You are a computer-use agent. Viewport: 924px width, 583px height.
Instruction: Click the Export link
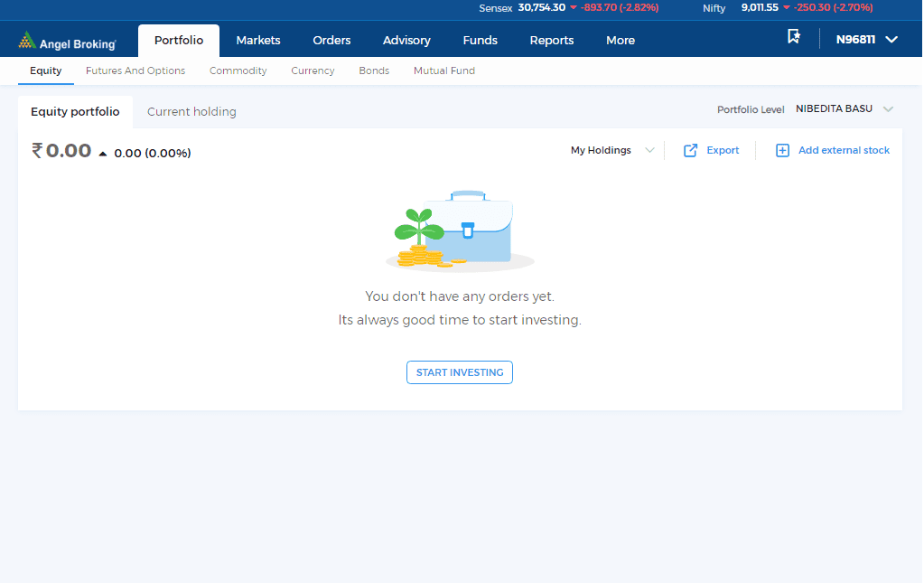click(x=723, y=150)
